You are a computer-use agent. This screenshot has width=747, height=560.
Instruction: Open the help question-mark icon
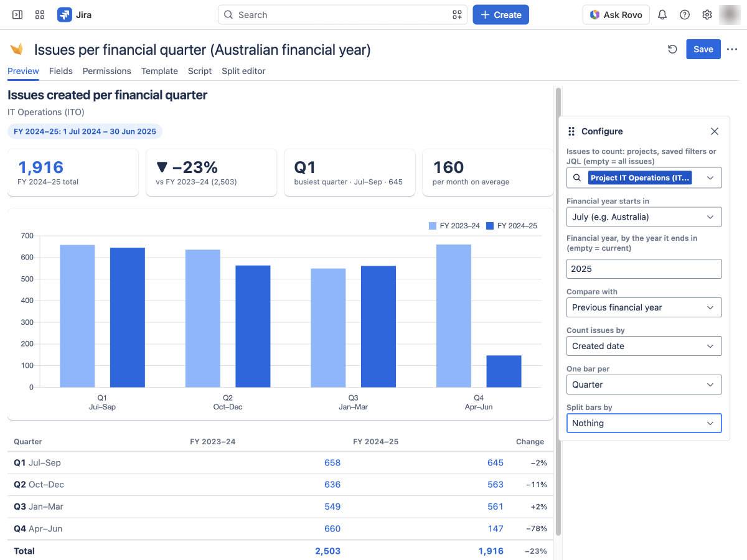pos(685,14)
